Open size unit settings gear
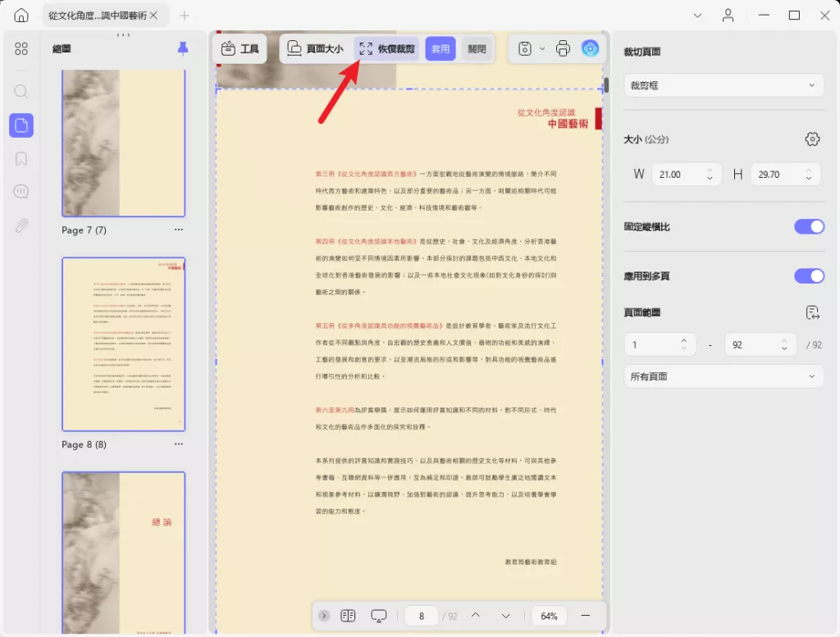This screenshot has width=840, height=637. point(812,139)
